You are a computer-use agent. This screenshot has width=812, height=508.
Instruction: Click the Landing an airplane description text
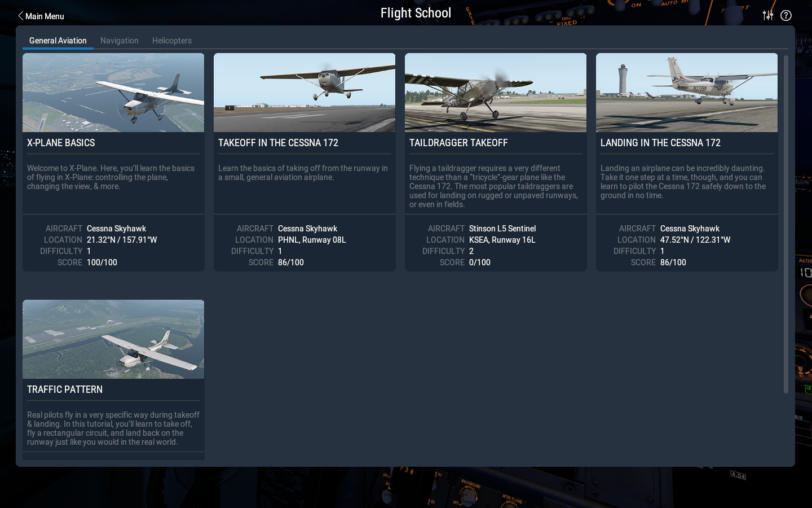[683, 182]
